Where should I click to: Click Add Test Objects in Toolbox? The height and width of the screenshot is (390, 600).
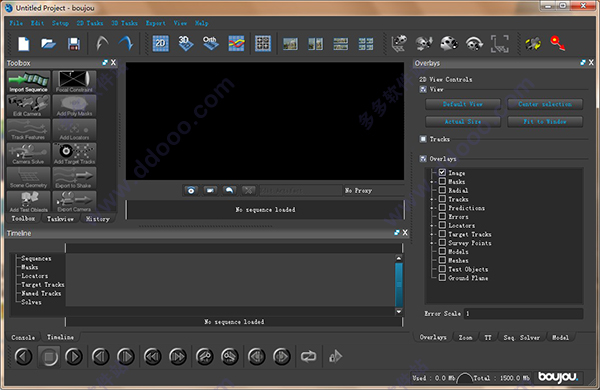(28, 202)
